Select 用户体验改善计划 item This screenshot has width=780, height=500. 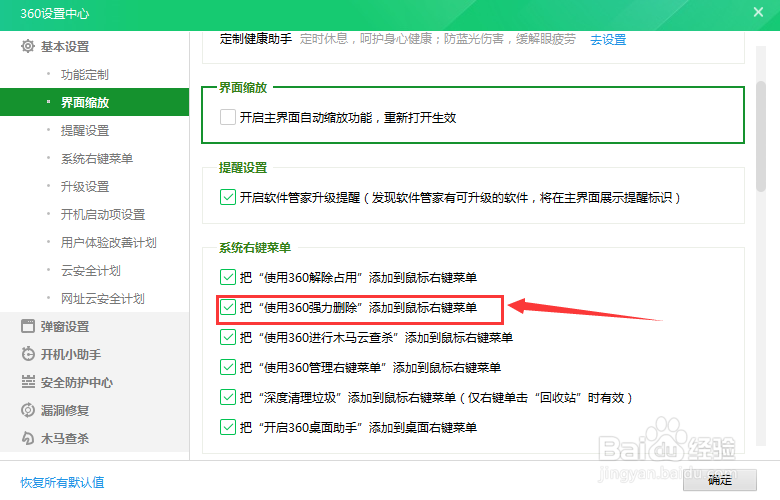pos(108,243)
